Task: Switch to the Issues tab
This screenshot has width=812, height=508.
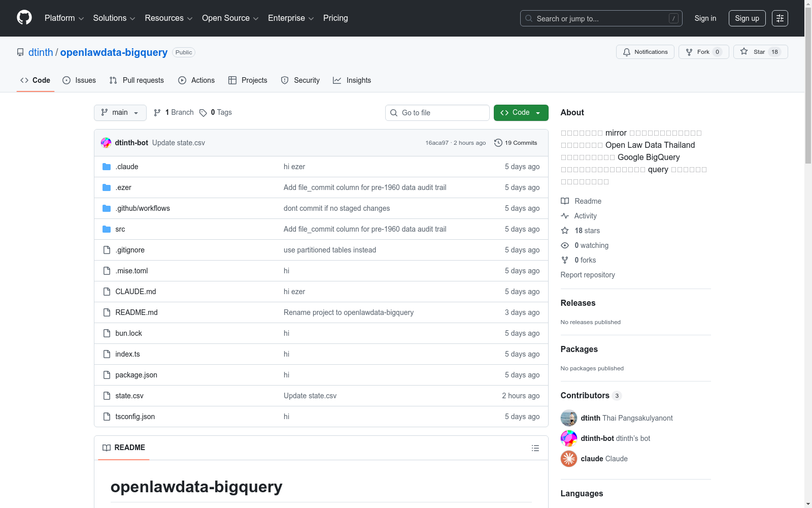Action: point(79,80)
